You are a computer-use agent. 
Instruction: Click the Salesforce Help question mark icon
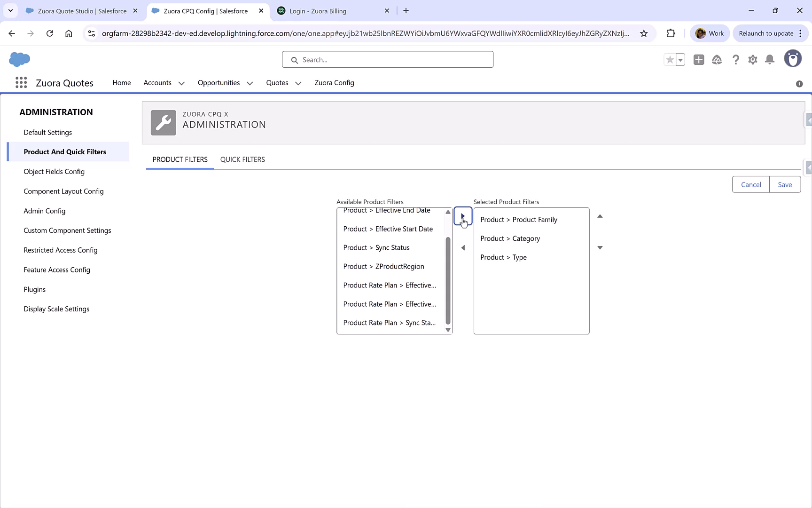pyautogui.click(x=736, y=59)
